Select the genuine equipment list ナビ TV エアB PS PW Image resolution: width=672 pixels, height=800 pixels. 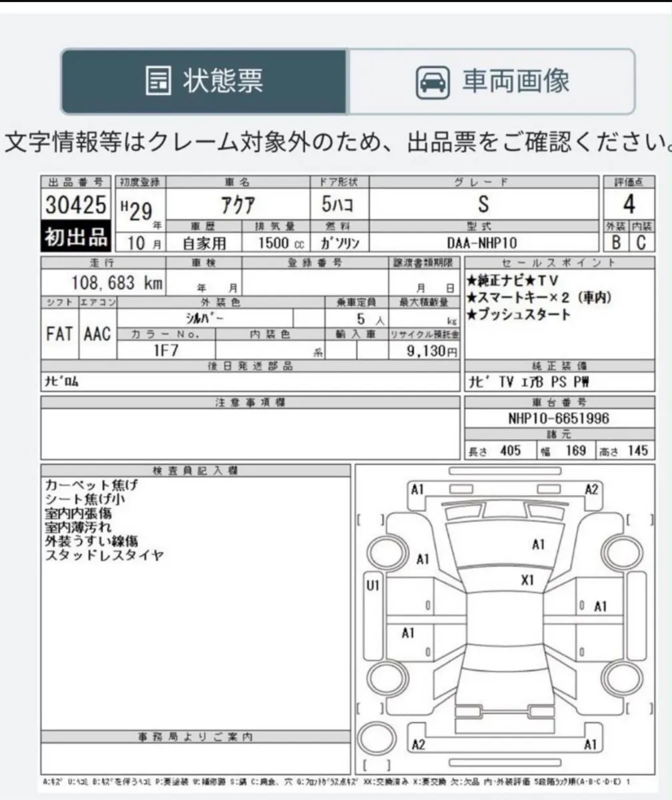pyautogui.click(x=529, y=382)
